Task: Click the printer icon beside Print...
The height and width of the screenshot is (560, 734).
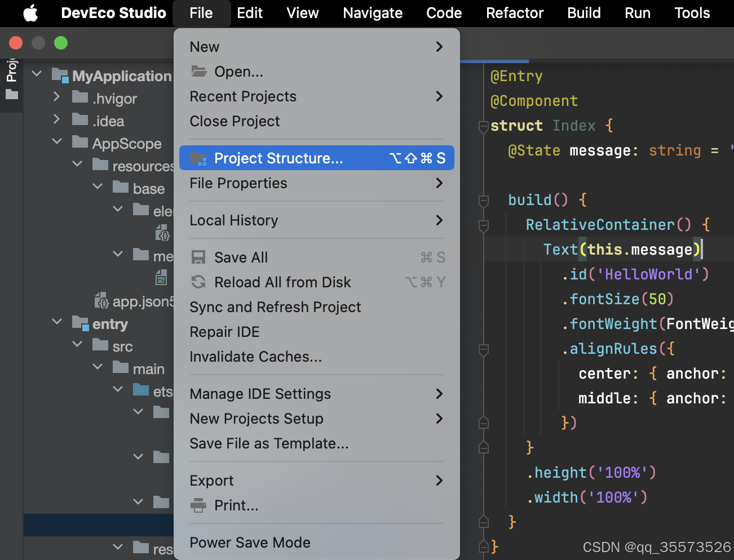Action: [x=198, y=505]
